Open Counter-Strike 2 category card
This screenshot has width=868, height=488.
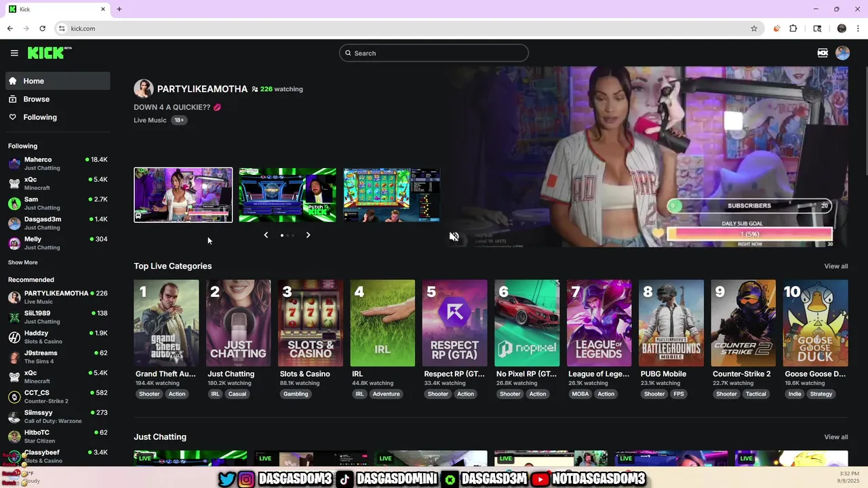click(x=743, y=323)
